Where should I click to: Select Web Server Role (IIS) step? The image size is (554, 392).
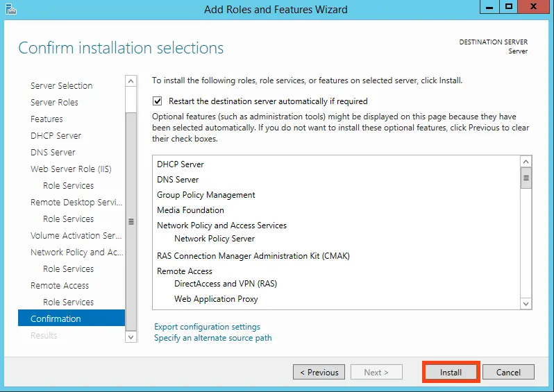pyautogui.click(x=71, y=169)
